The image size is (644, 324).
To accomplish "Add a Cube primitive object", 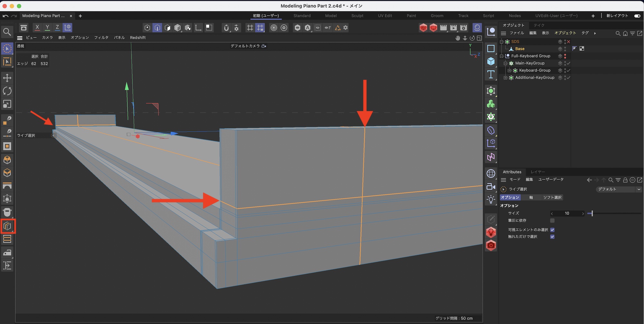I will pos(491,61).
